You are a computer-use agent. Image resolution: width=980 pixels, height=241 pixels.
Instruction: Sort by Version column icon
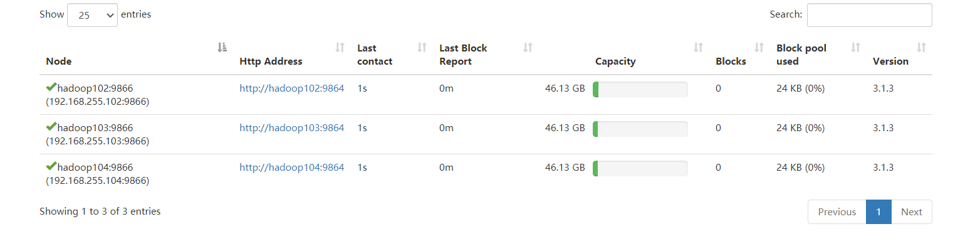922,48
